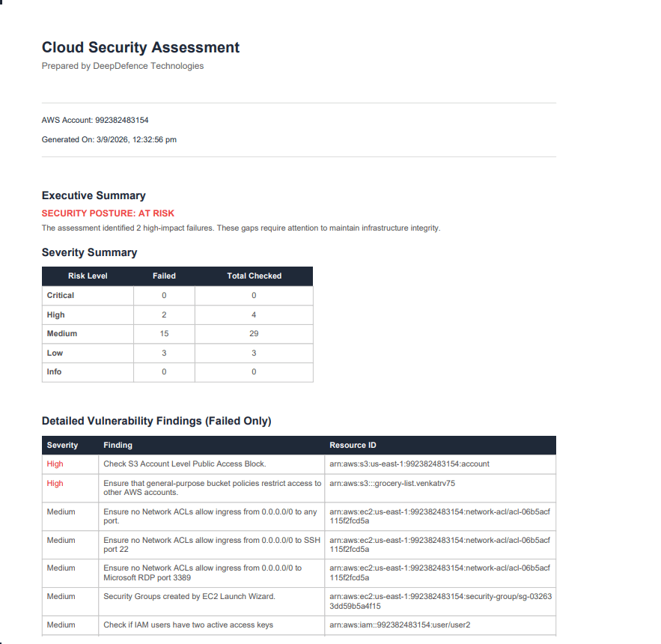This screenshot has width=661, height=644.
Task: Click the Cloud Security Assessment title
Action: (141, 47)
